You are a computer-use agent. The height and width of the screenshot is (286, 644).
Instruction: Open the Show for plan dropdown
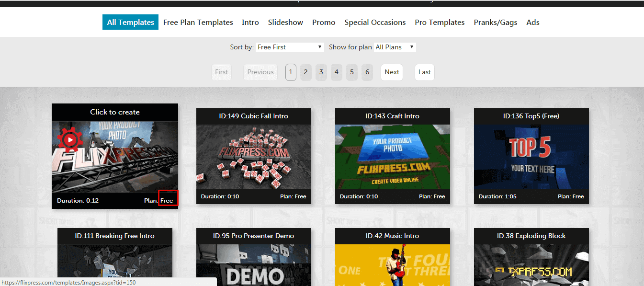click(x=395, y=47)
